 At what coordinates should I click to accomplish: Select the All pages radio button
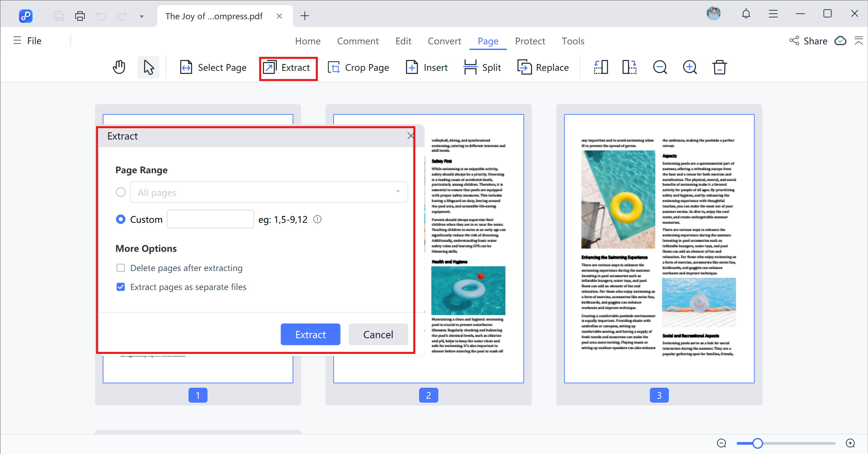(120, 192)
